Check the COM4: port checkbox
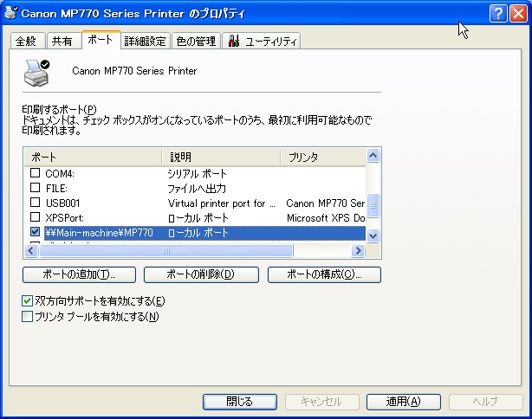The width and height of the screenshot is (532, 419). pyautogui.click(x=35, y=173)
